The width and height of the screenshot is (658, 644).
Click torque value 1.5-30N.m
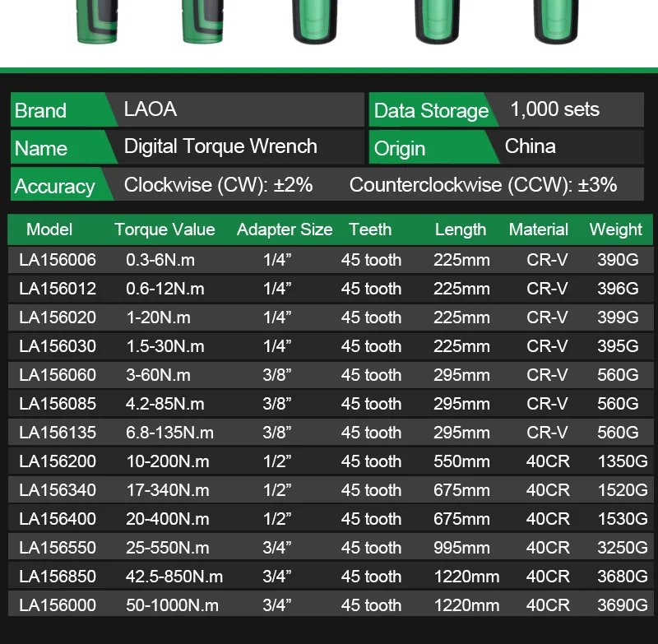point(165,346)
